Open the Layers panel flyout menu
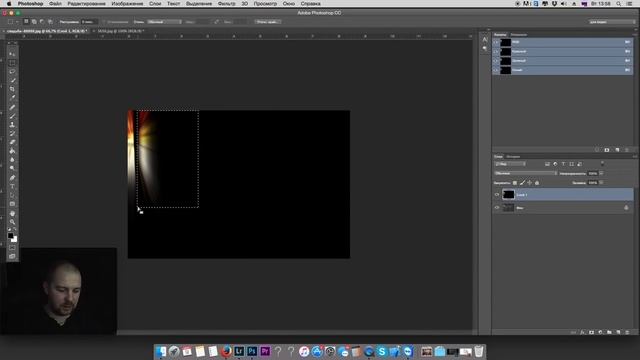The width and height of the screenshot is (640, 360). (635, 156)
